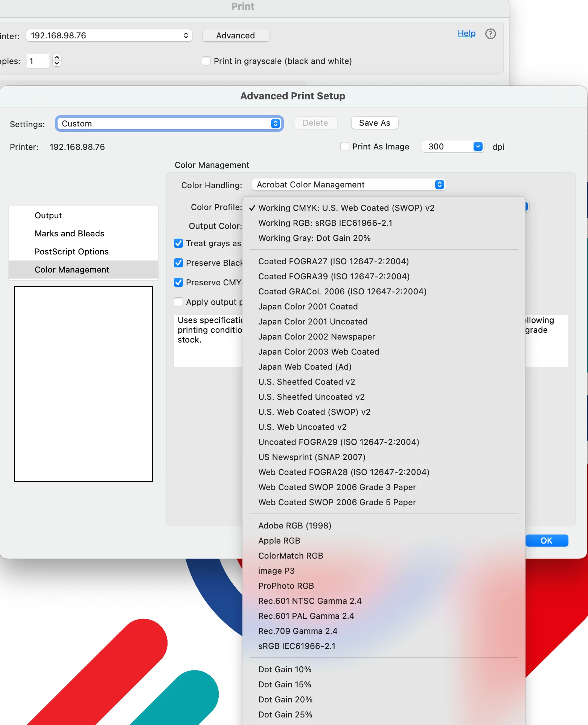This screenshot has height=725, width=588.
Task: Click the help question mark icon
Action: (x=490, y=34)
